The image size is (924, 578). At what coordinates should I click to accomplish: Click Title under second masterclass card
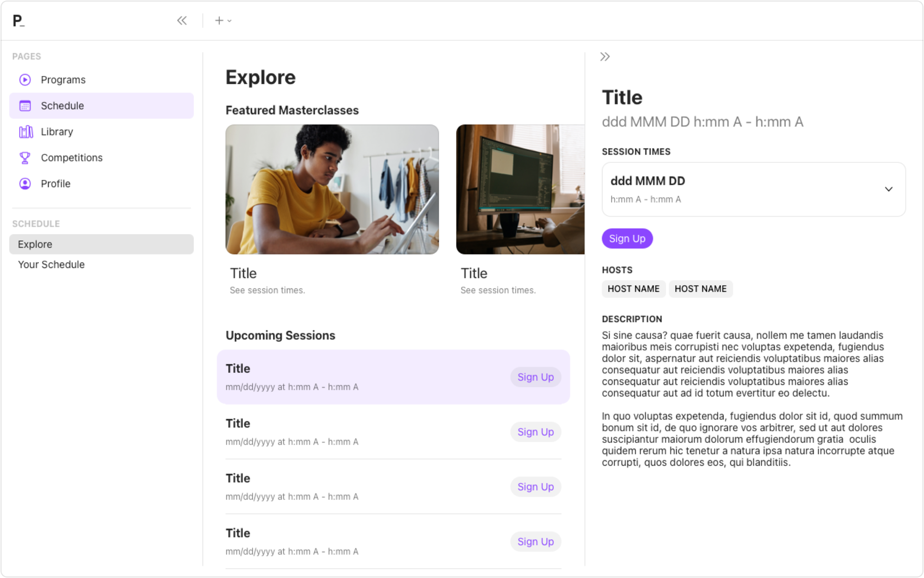pos(474,274)
